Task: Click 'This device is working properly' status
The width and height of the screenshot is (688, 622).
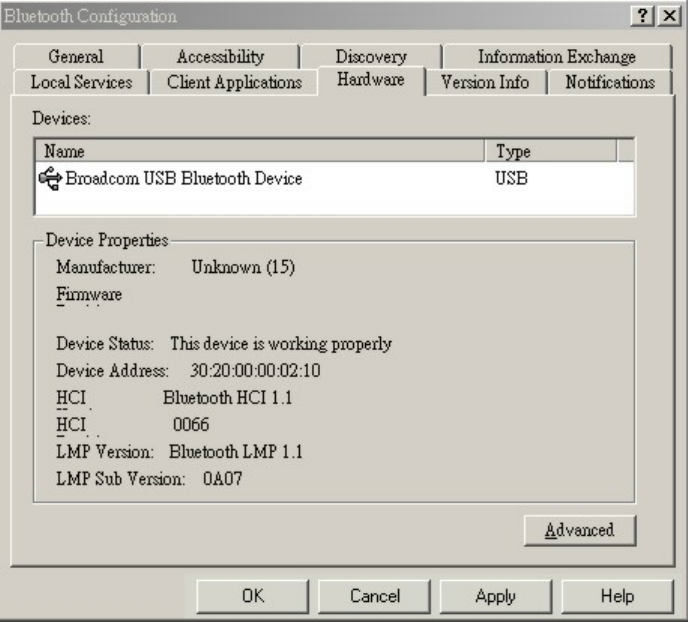Action: click(281, 344)
